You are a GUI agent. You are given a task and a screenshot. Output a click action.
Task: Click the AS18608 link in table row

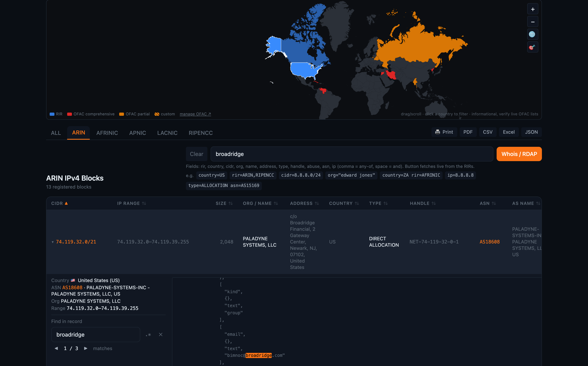pyautogui.click(x=489, y=242)
